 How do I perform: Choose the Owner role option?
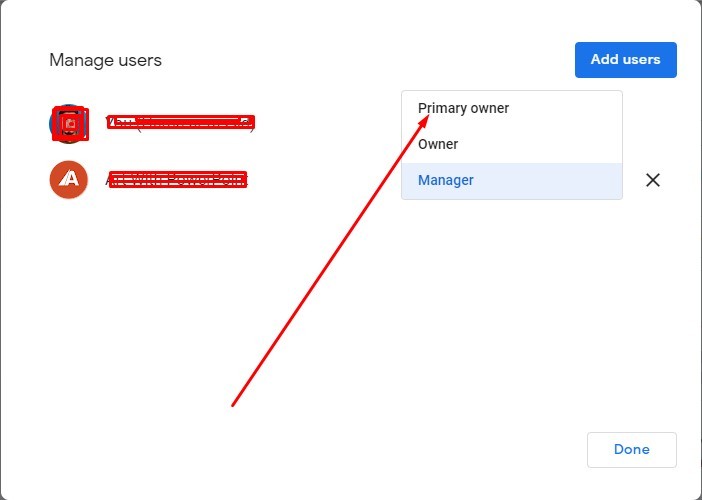438,144
